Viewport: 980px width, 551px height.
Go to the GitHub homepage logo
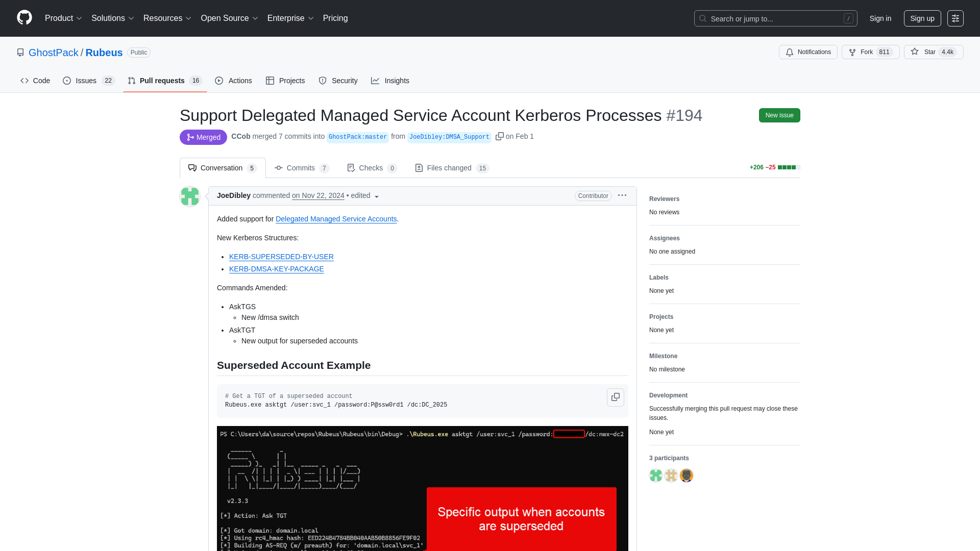pyautogui.click(x=24, y=18)
